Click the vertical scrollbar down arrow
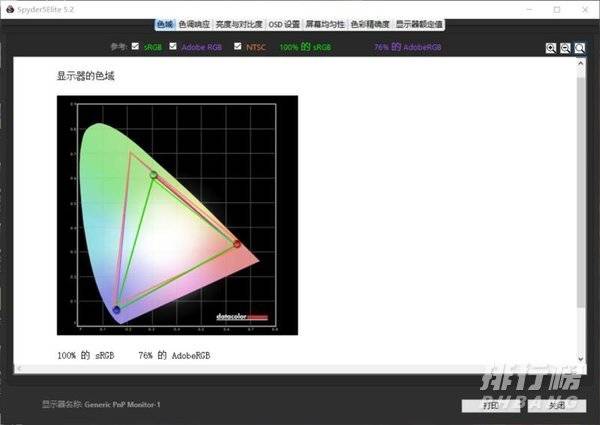Viewport: 600px width, 425px height. pos(580,359)
